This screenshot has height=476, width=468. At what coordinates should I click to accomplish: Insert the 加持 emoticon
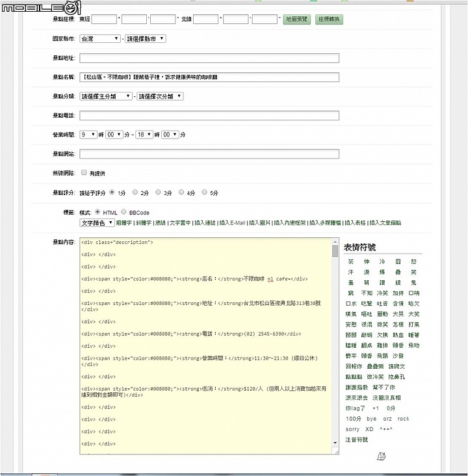398,293
